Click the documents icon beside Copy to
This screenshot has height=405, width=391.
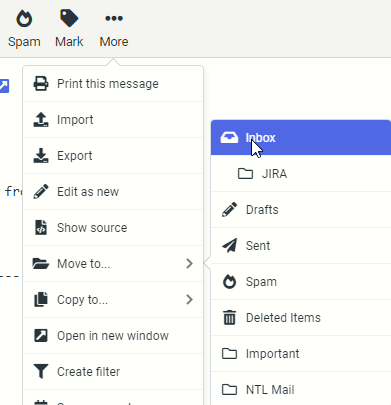[41, 299]
